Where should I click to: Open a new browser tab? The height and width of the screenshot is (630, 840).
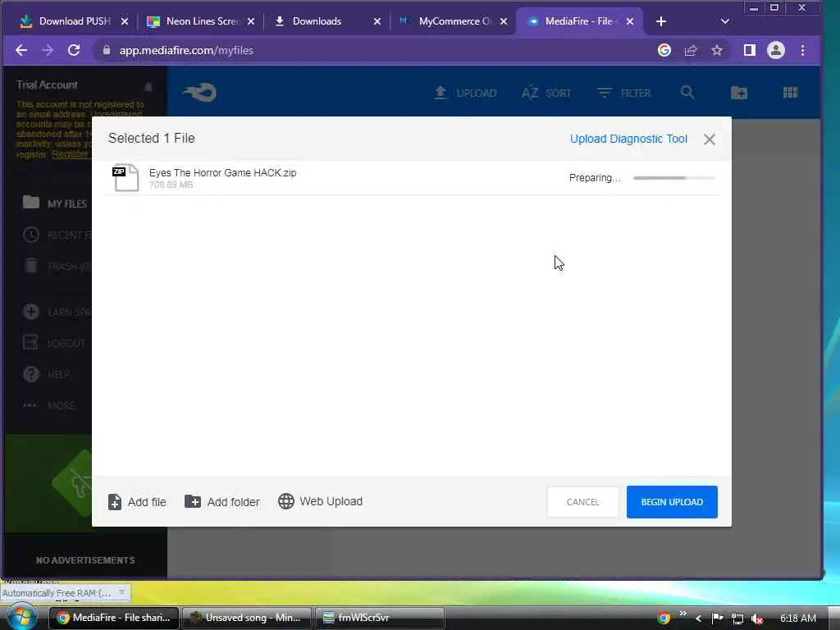[661, 21]
